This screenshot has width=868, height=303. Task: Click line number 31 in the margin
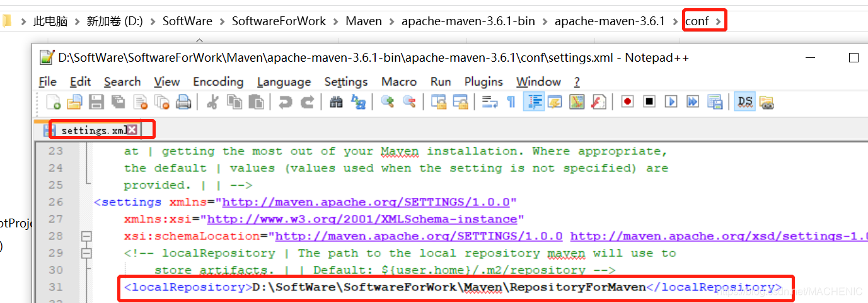56,287
